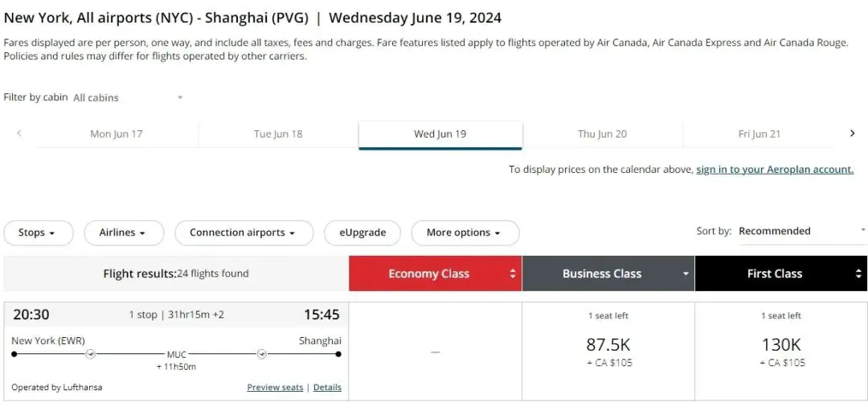Expand Business Class column arrow
Image resolution: width=868 pixels, height=403 pixels.
pyautogui.click(x=686, y=273)
